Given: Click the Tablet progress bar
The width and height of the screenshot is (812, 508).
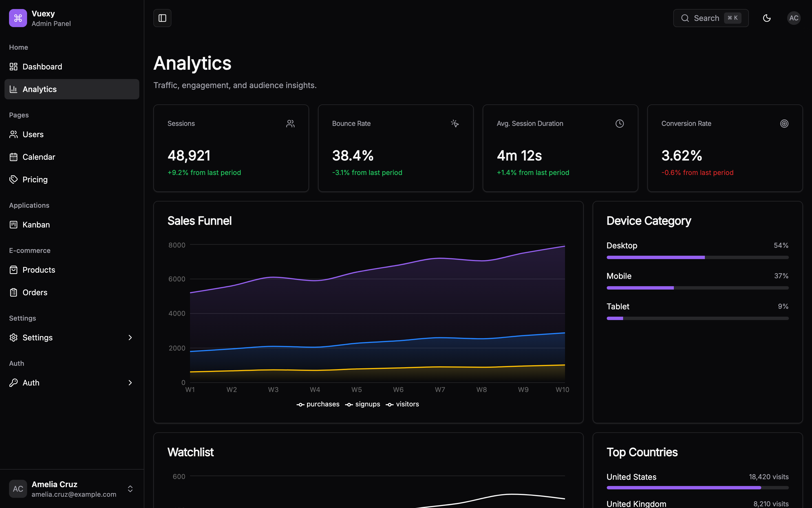Looking at the screenshot, I should 698,319.
